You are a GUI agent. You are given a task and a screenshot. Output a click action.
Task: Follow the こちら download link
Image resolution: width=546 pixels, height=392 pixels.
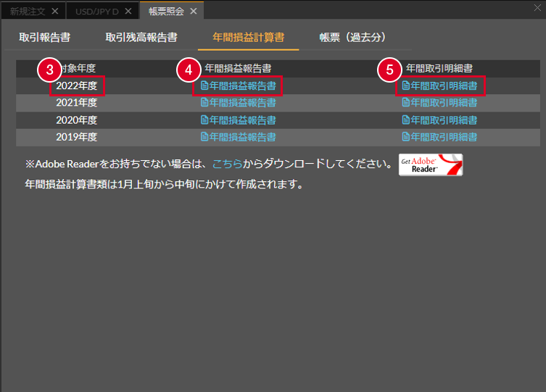(227, 164)
